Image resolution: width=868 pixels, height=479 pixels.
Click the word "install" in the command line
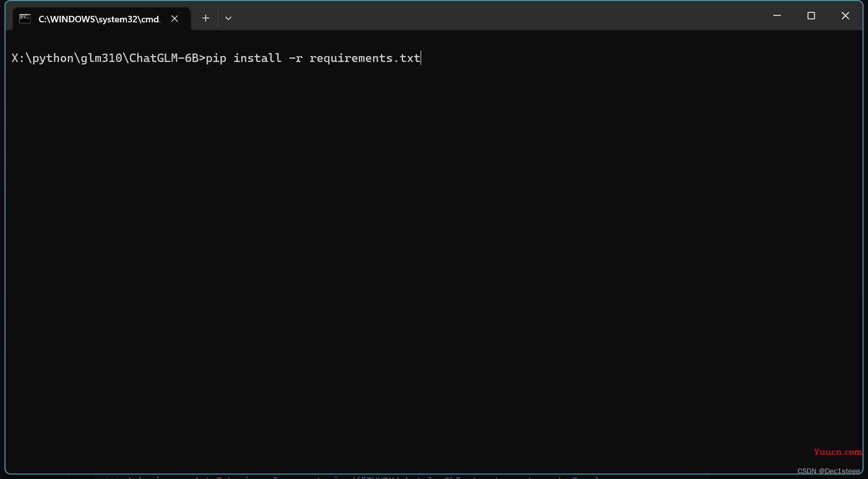coord(258,58)
